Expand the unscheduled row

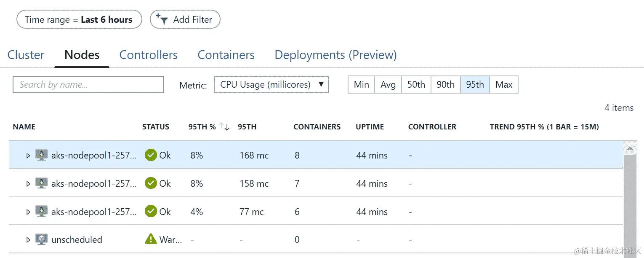coord(28,240)
